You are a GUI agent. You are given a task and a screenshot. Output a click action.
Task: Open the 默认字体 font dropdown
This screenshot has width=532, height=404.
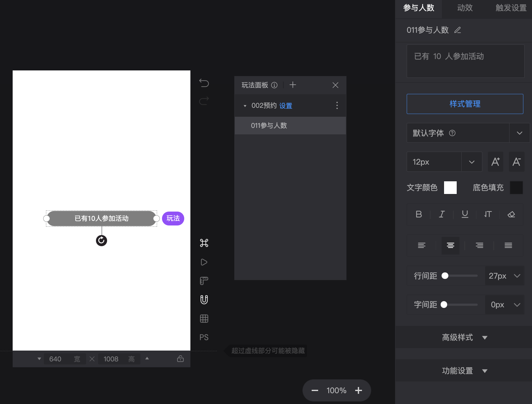pyautogui.click(x=519, y=133)
